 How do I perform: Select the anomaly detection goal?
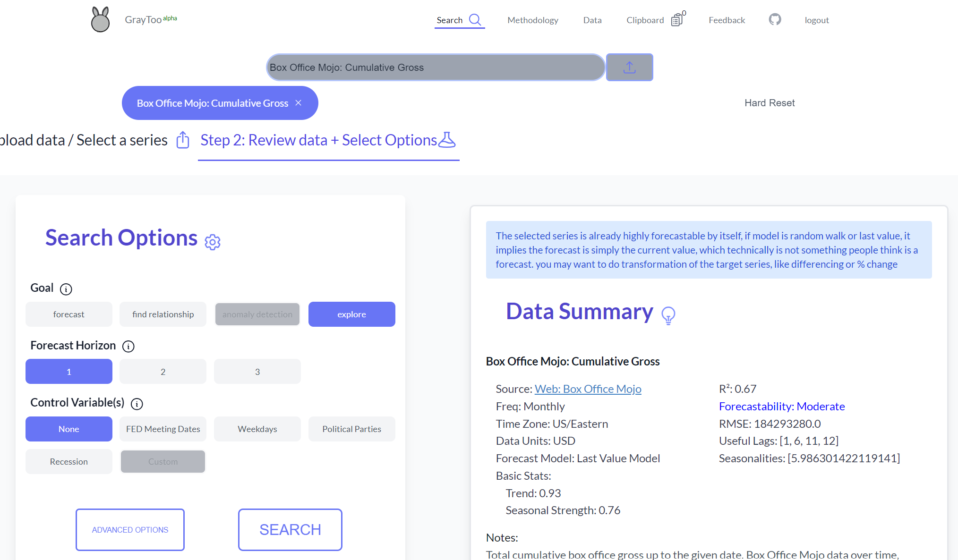pyautogui.click(x=257, y=314)
